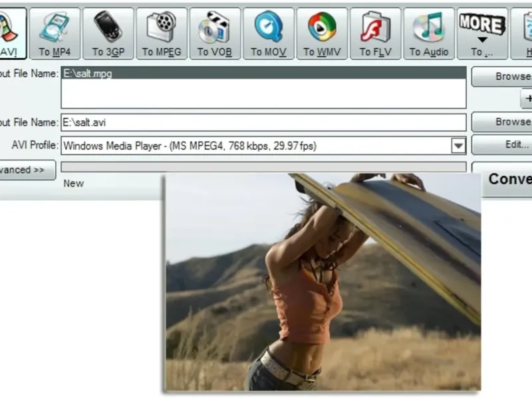Open the AVI Profile dropdown arrow
Viewport: 532px width, 399px height.
(x=458, y=146)
